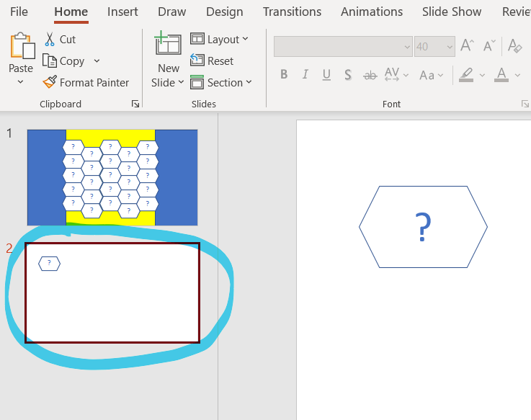This screenshot has width=531, height=420.
Task: Click Increase Font Size icon
Action: 468,46
